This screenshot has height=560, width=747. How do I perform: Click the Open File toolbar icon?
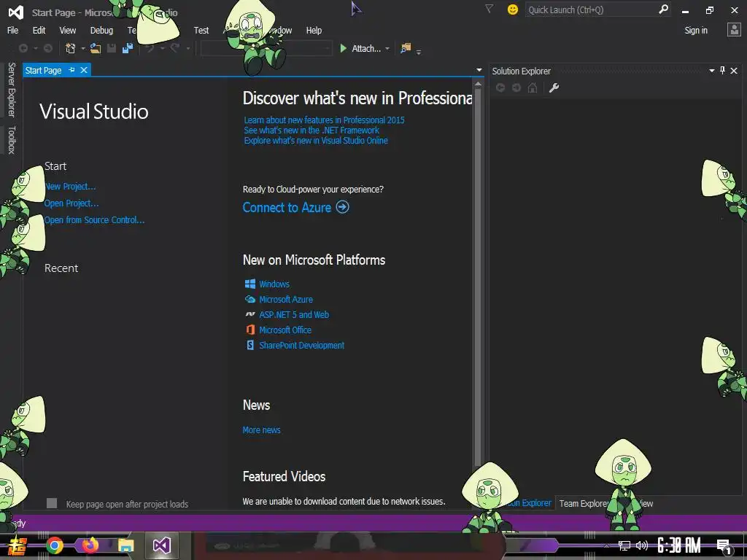pyautogui.click(x=96, y=48)
